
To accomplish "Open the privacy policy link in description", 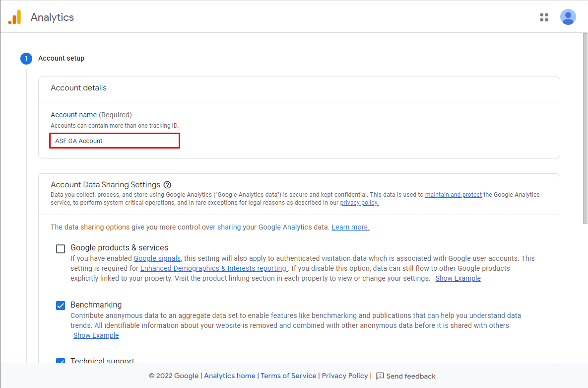I will pyautogui.click(x=359, y=203).
